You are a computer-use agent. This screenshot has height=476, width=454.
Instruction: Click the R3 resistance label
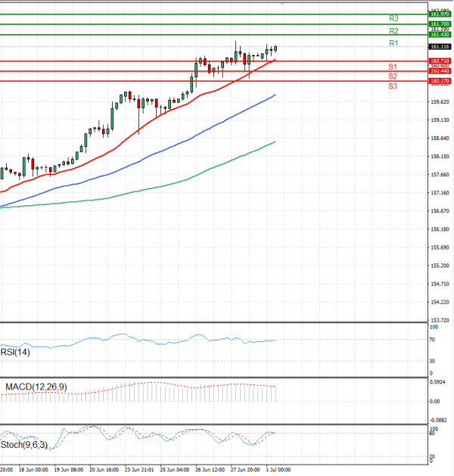pos(393,18)
